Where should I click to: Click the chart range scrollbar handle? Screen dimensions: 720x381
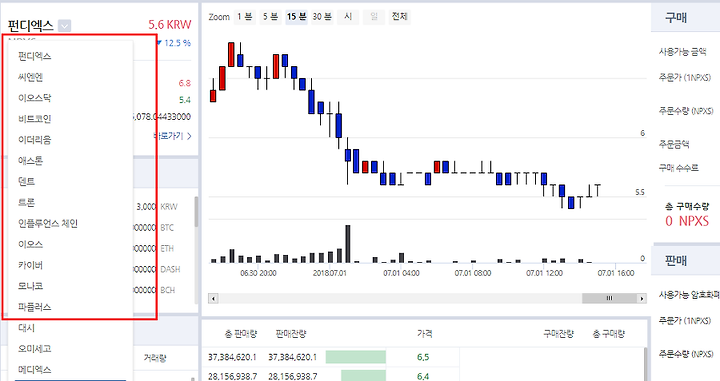click(x=609, y=298)
